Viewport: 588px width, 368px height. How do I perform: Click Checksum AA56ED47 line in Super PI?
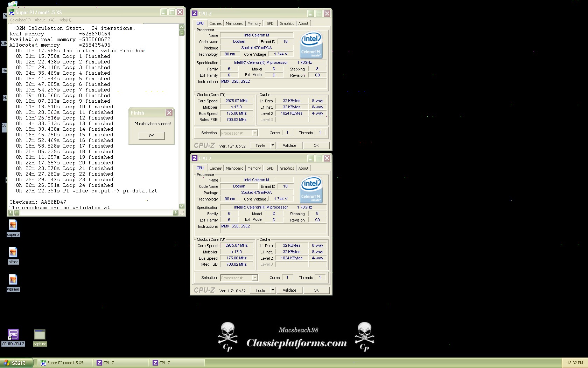pos(38,202)
